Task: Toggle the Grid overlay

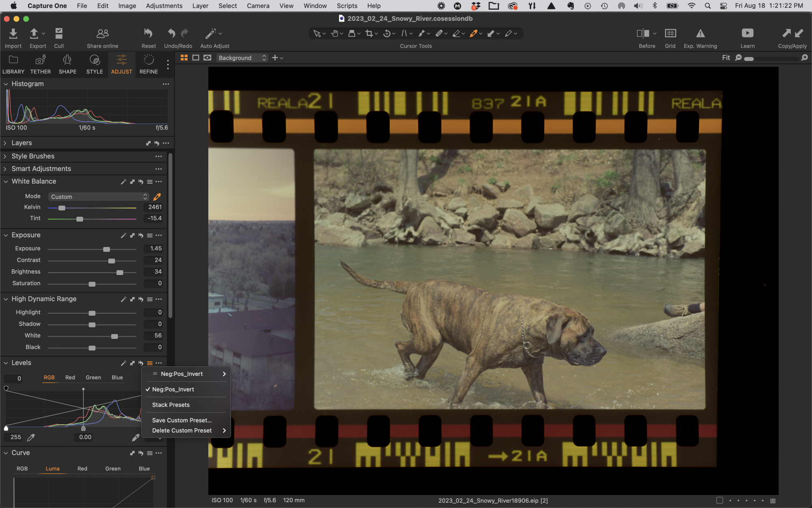Action: pyautogui.click(x=670, y=33)
